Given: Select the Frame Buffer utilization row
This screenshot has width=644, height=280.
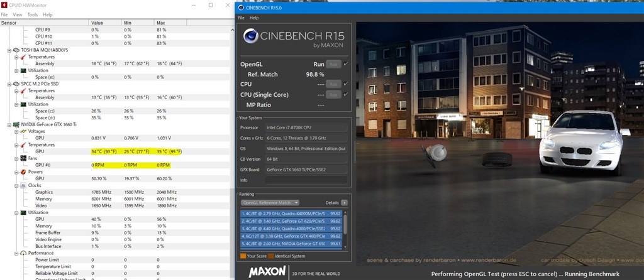Looking at the screenshot, I should [x=115, y=232].
